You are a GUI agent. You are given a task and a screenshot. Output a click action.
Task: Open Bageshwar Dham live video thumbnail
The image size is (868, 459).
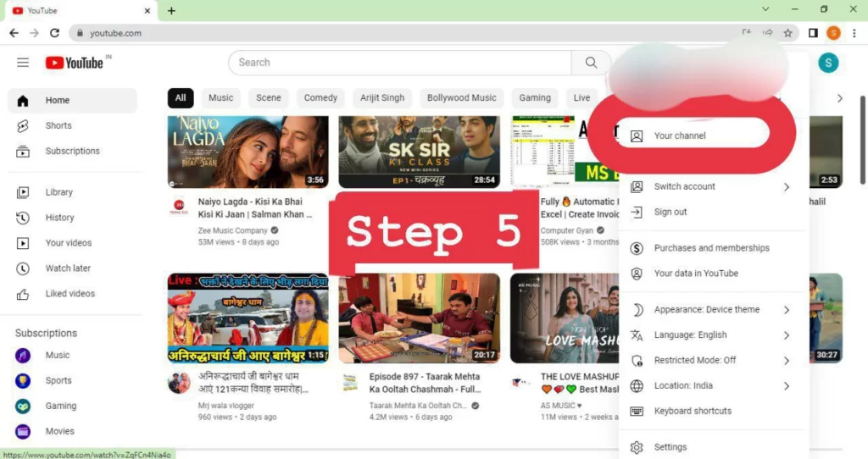[x=248, y=318]
